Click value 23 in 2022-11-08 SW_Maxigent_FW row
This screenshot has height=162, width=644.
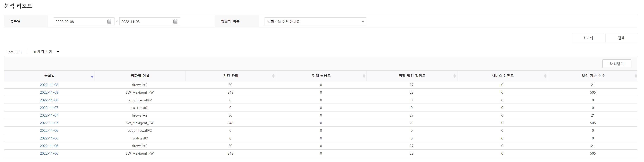click(412, 92)
